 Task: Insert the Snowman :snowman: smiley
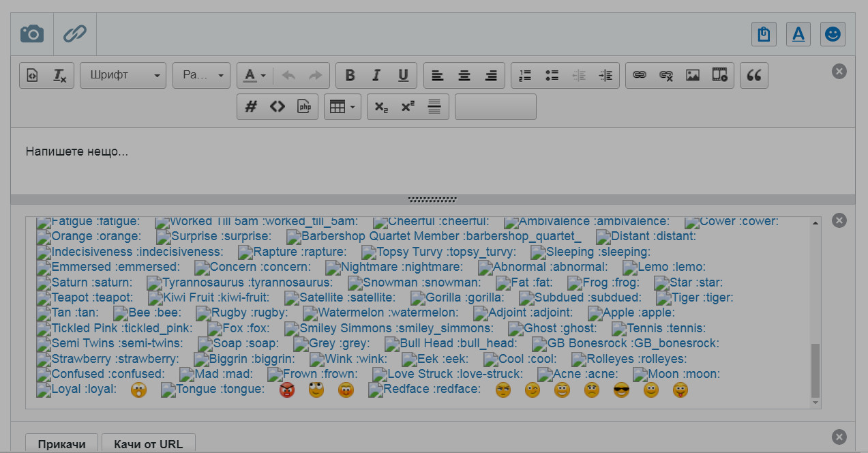coord(414,282)
